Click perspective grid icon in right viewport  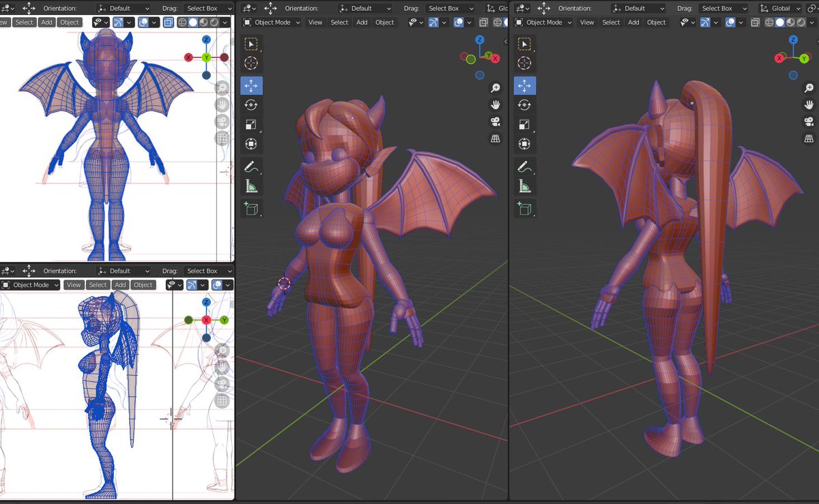[x=809, y=139]
